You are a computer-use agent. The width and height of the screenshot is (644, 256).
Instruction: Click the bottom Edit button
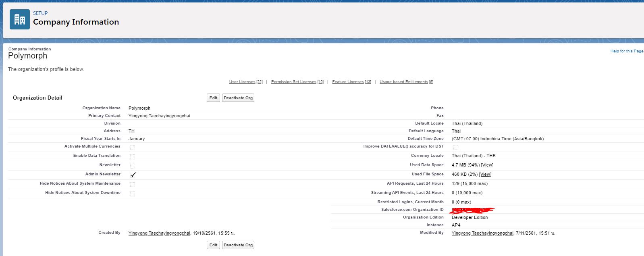(x=214, y=245)
